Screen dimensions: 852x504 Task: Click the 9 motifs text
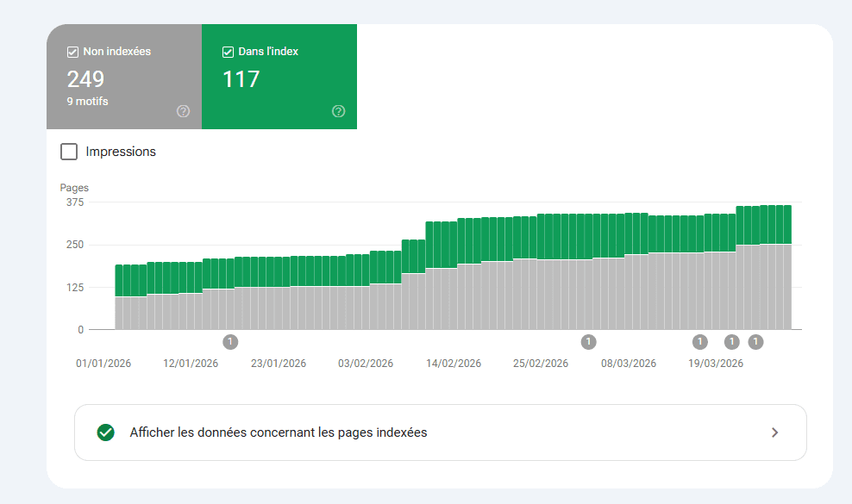point(87,102)
